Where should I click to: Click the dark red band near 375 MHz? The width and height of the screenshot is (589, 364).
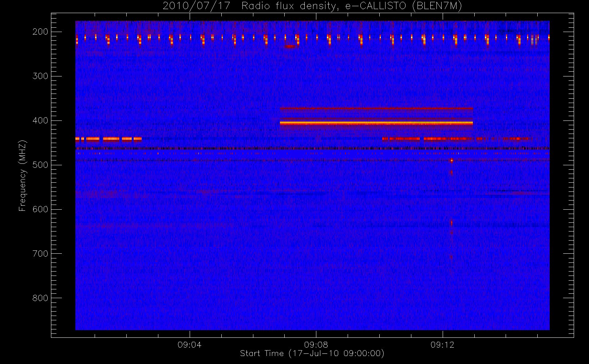tap(376, 108)
